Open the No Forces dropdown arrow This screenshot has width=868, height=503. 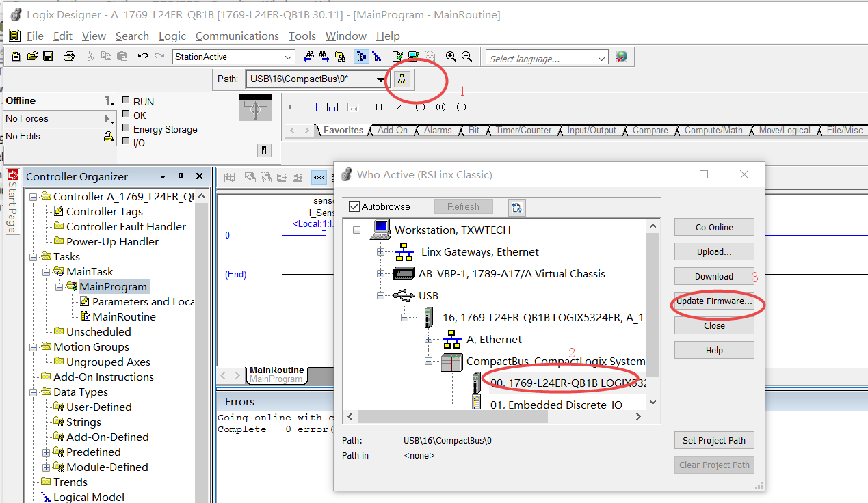(x=108, y=119)
